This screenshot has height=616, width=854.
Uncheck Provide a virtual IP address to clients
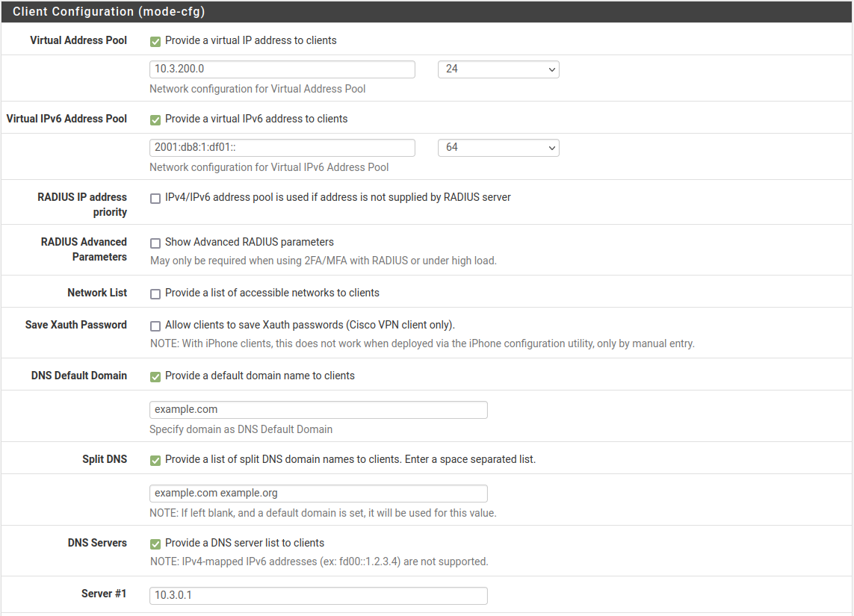[155, 41]
